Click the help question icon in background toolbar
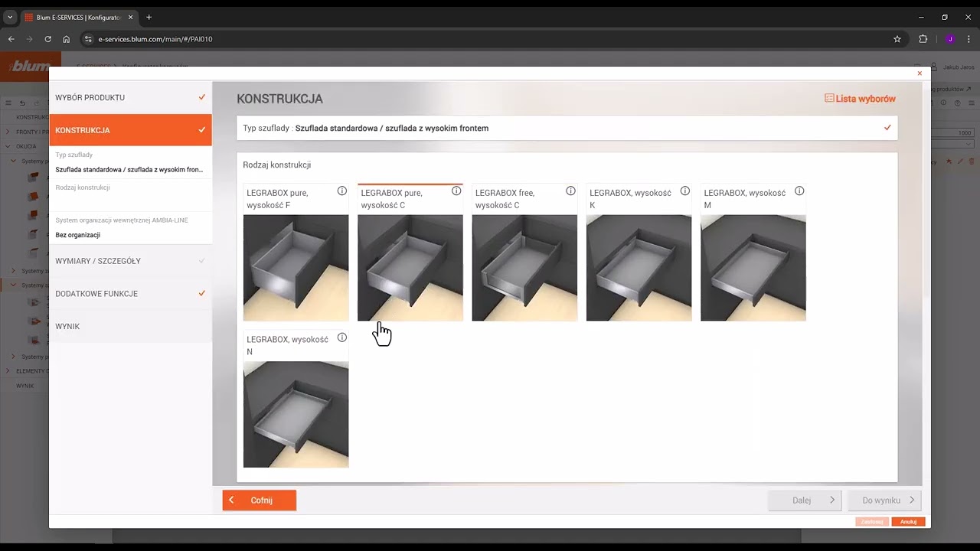Image resolution: width=980 pixels, height=551 pixels. coord(957,103)
